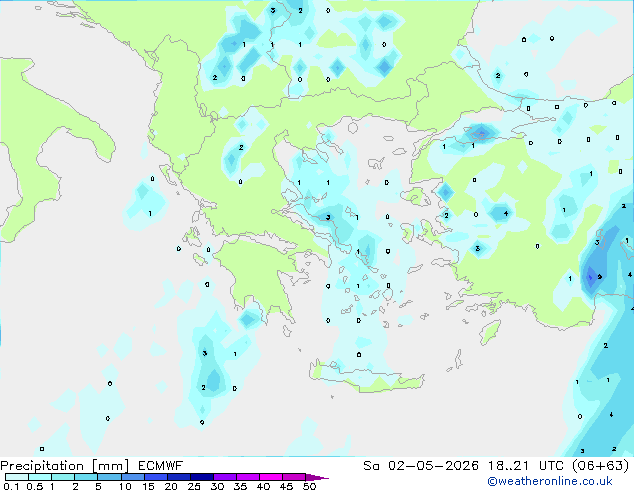Click the '35' legend scale label

(x=240, y=486)
